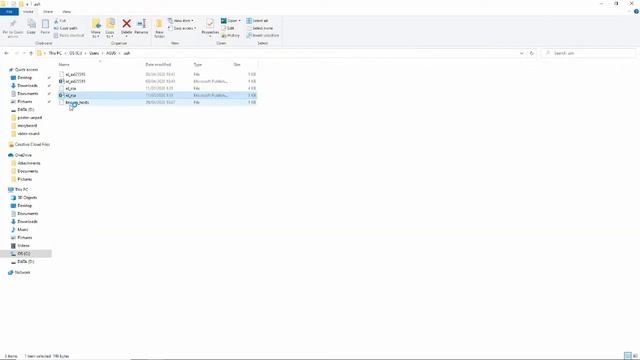Select the known_hosts file

tap(157, 102)
